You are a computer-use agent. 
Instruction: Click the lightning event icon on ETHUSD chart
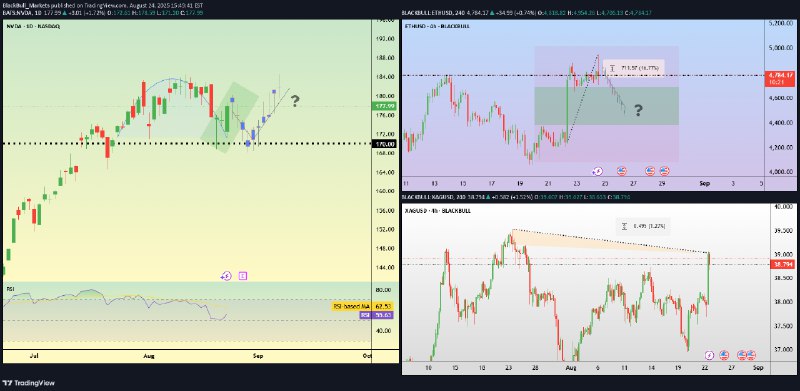click(x=597, y=171)
